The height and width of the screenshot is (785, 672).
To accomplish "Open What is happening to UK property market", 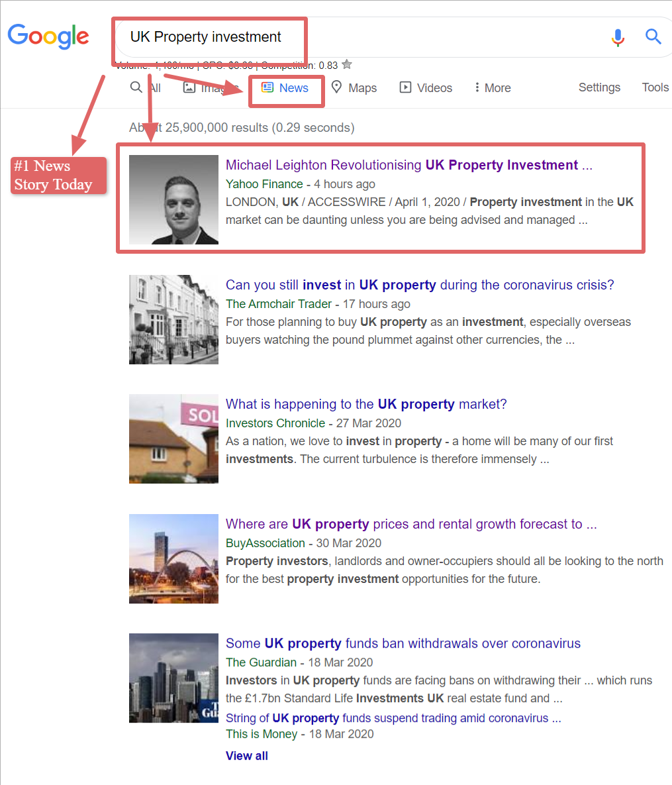I will click(x=366, y=404).
